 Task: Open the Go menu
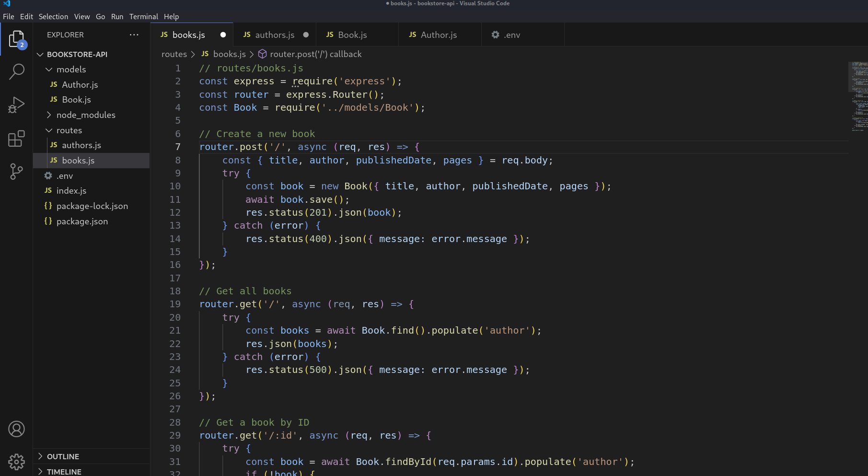pos(100,17)
